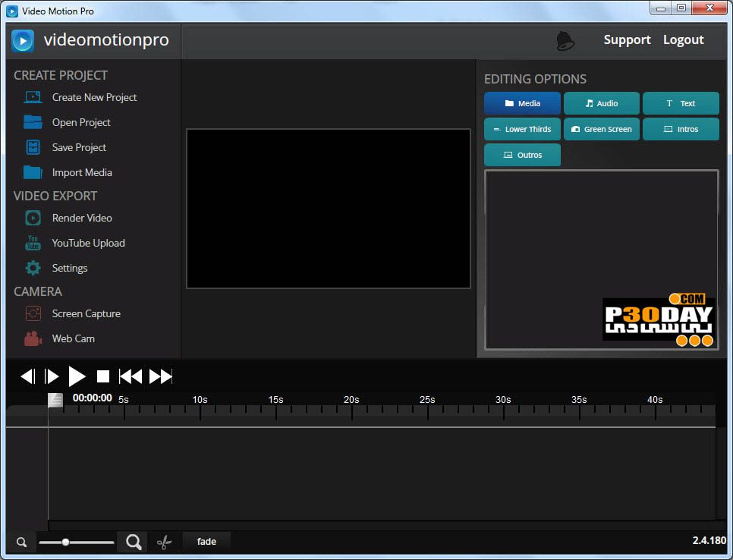Click the Render Video play icon
The image size is (733, 560).
tap(33, 218)
